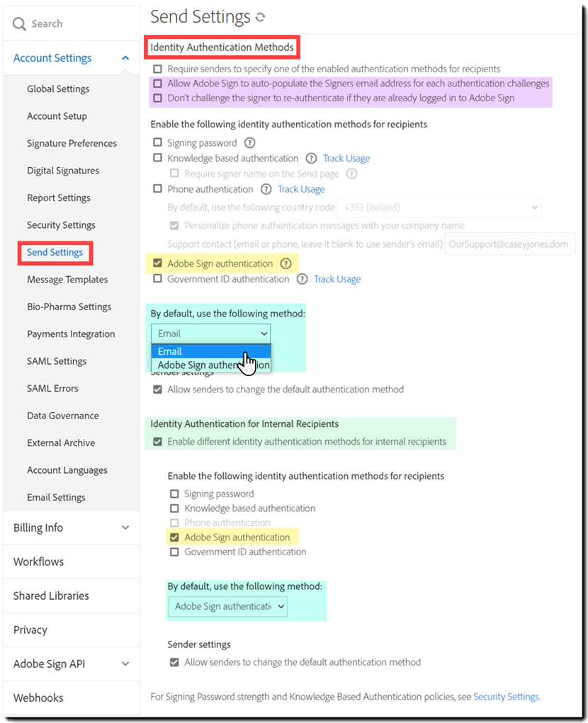Open Report Settings
The height and width of the screenshot is (723, 588).
coord(59,198)
